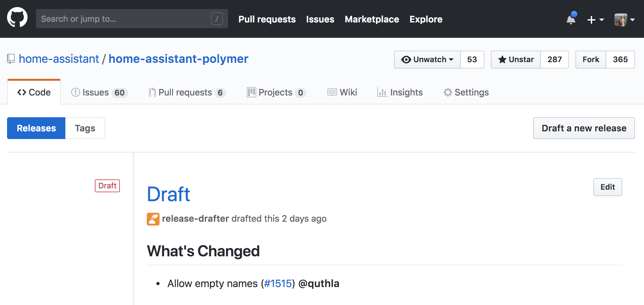
Task: Click the GitHub octocat logo
Action: [18, 18]
